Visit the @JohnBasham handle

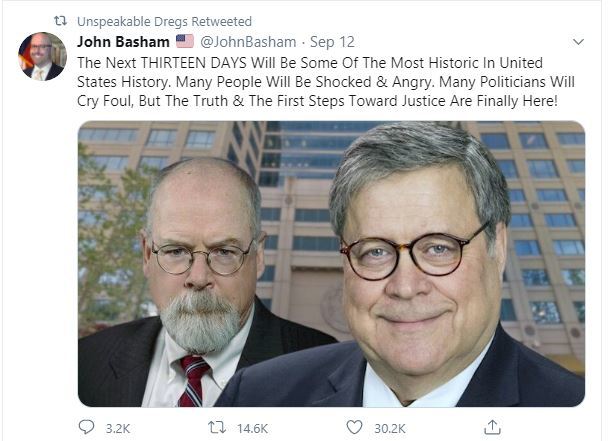coord(248,42)
